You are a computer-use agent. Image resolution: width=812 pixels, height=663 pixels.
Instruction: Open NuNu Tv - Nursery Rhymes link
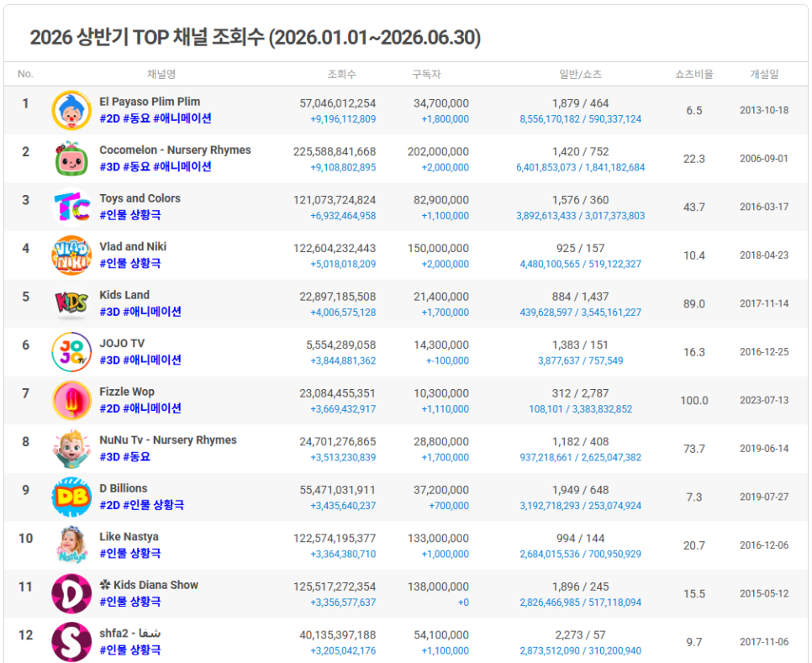pos(168,440)
